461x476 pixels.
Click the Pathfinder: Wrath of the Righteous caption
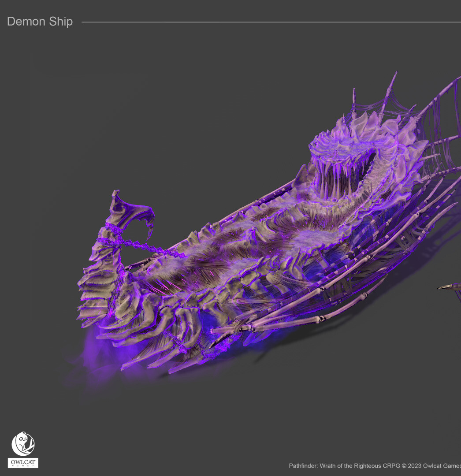(335, 465)
